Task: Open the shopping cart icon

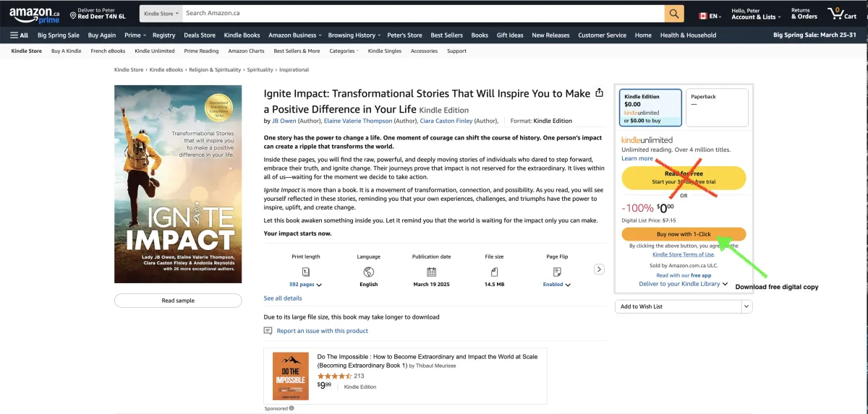Action: [835, 13]
